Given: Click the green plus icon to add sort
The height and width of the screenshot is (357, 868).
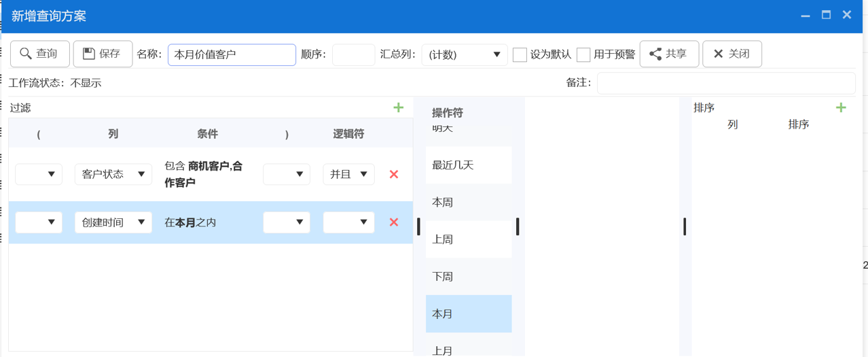Looking at the screenshot, I should tap(841, 107).
